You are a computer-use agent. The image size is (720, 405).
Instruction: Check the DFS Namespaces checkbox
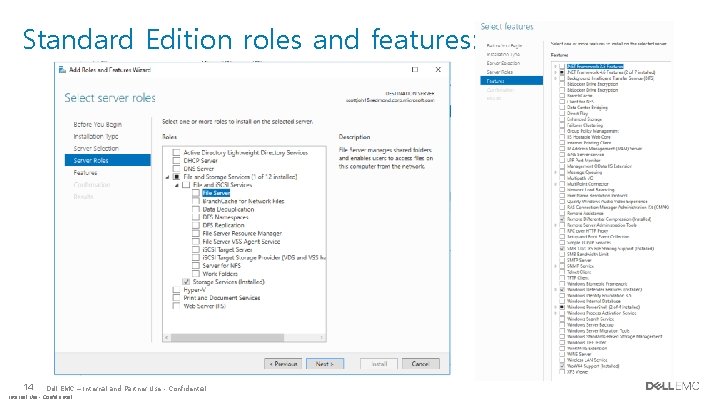coord(196,217)
